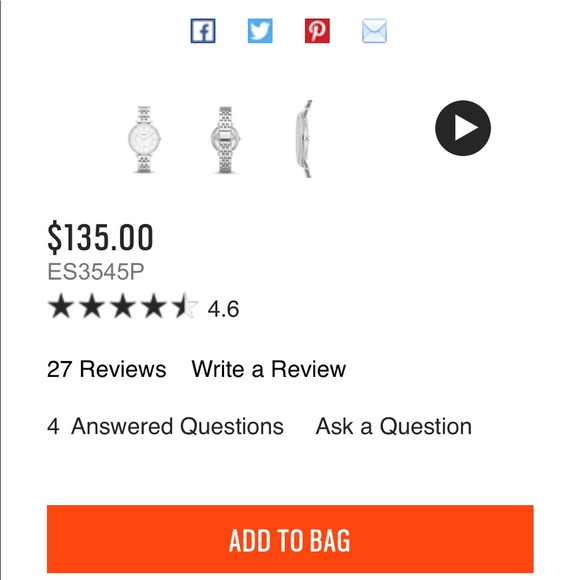580x580 pixels.
Task: Click the fourth rating star
Action: [x=154, y=306]
